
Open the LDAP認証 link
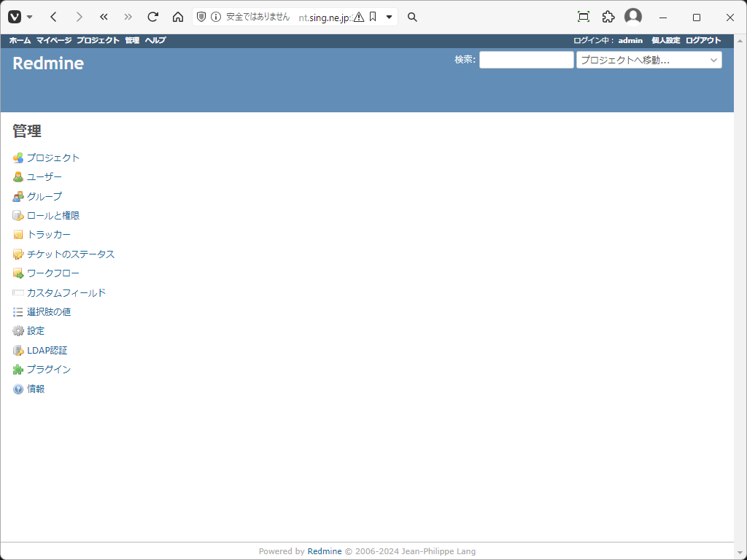47,351
